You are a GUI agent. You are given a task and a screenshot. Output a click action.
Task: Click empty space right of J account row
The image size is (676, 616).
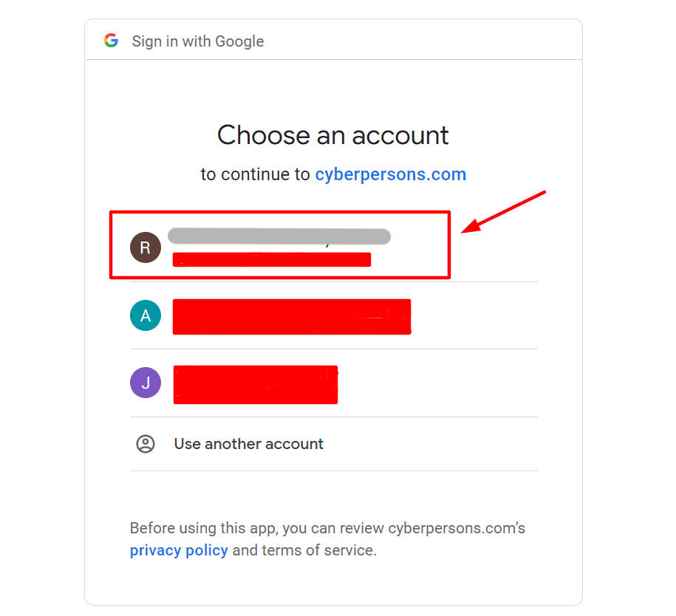[x=437, y=383]
